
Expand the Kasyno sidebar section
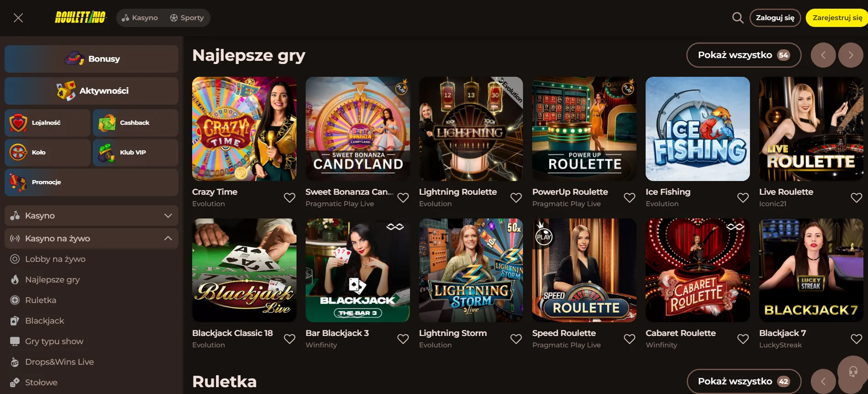point(92,215)
